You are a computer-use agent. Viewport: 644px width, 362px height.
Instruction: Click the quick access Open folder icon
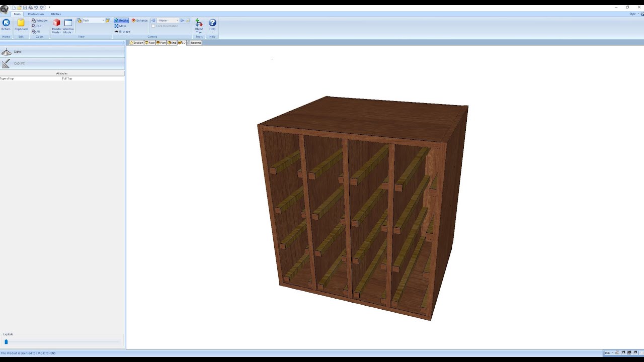click(x=19, y=8)
